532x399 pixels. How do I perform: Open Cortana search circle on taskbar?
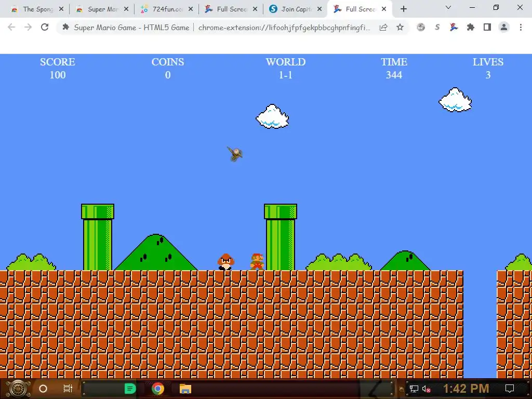coord(43,389)
